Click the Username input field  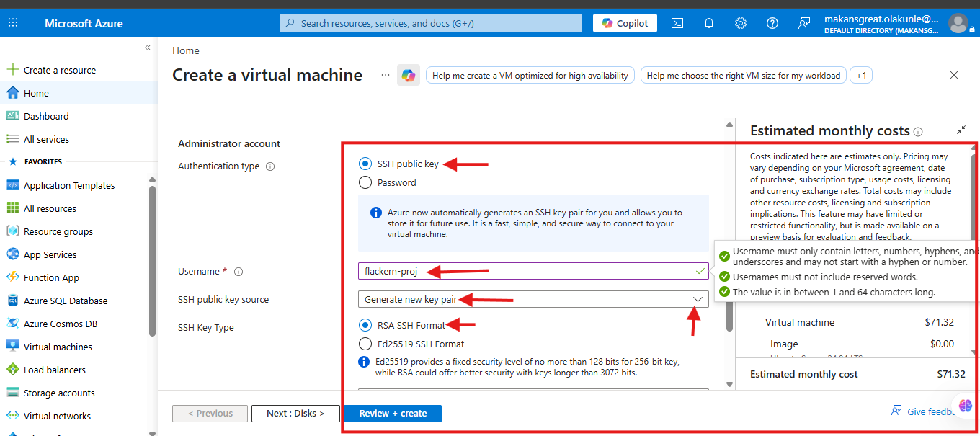click(533, 271)
